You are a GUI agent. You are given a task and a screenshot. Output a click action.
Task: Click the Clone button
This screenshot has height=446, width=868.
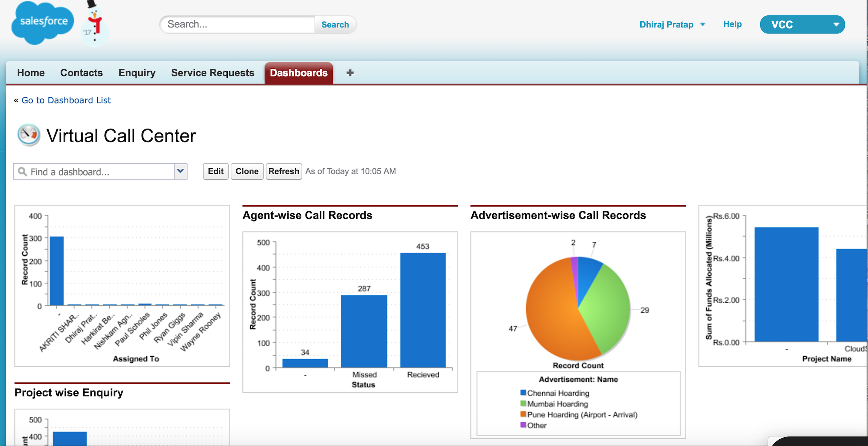[247, 171]
